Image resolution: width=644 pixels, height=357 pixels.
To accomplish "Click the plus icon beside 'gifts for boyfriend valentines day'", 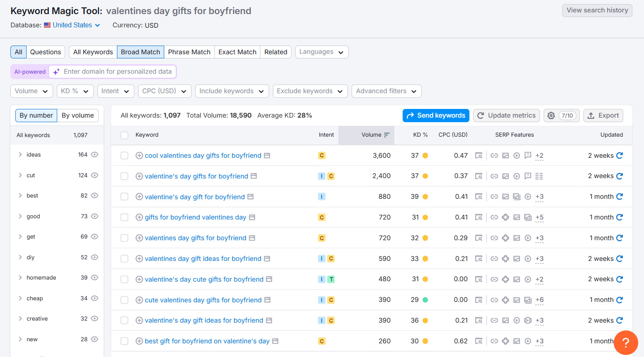I will [x=139, y=217].
